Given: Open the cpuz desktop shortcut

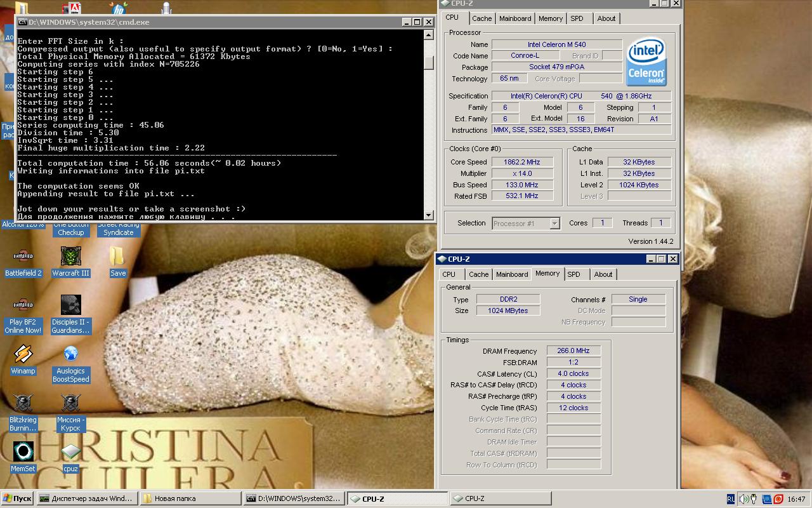Looking at the screenshot, I should point(70,457).
